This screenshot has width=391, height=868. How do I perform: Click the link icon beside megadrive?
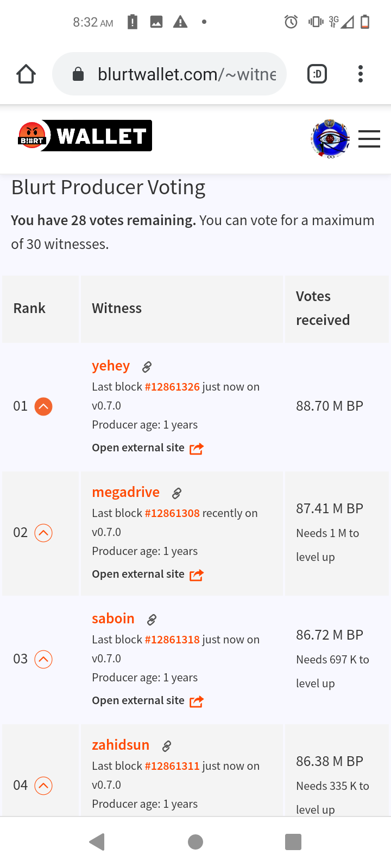click(x=176, y=494)
